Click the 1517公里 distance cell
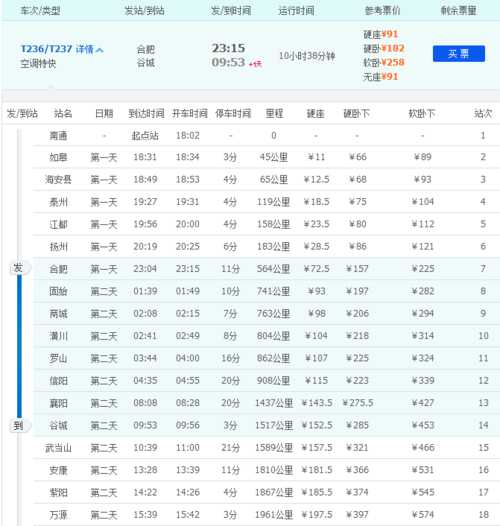Viewport: 500px width, 526px height. tap(274, 425)
